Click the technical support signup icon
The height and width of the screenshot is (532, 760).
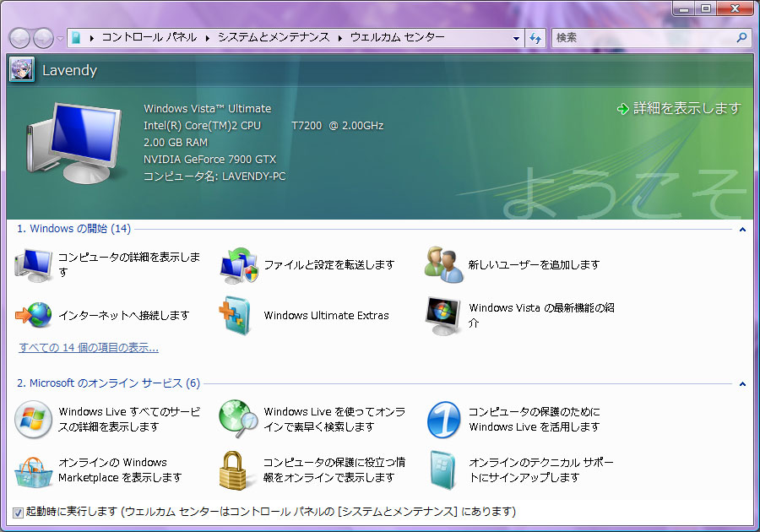click(443, 470)
